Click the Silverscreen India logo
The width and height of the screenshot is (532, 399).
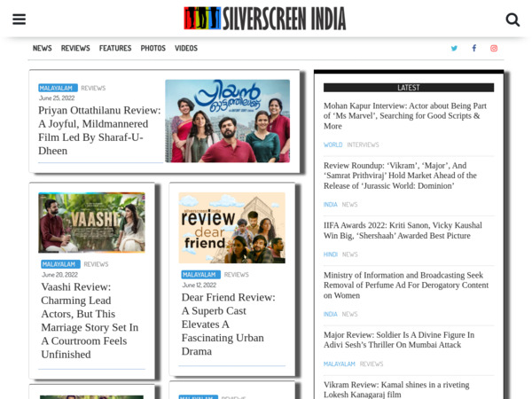pyautogui.click(x=264, y=19)
